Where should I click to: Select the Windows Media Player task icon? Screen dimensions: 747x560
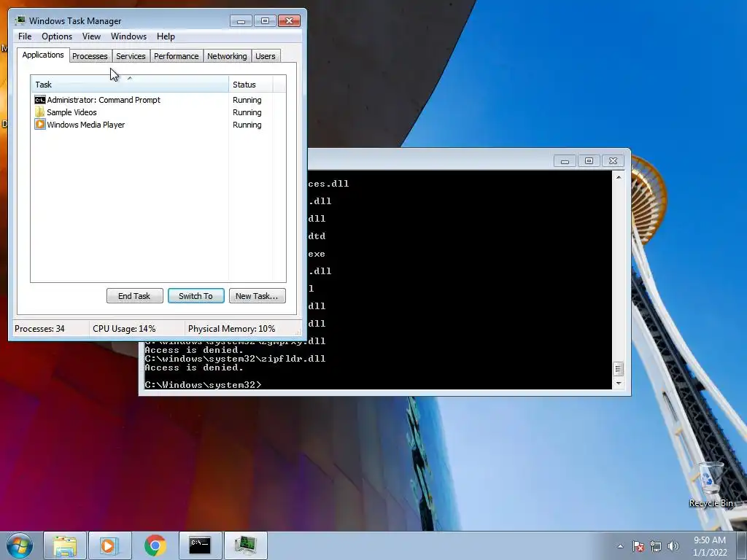point(40,125)
